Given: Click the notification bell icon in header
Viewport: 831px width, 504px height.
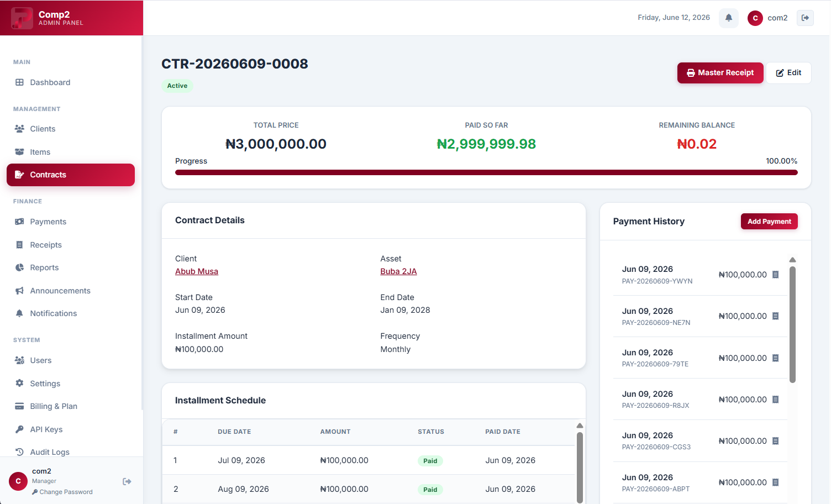Looking at the screenshot, I should 729,18.
